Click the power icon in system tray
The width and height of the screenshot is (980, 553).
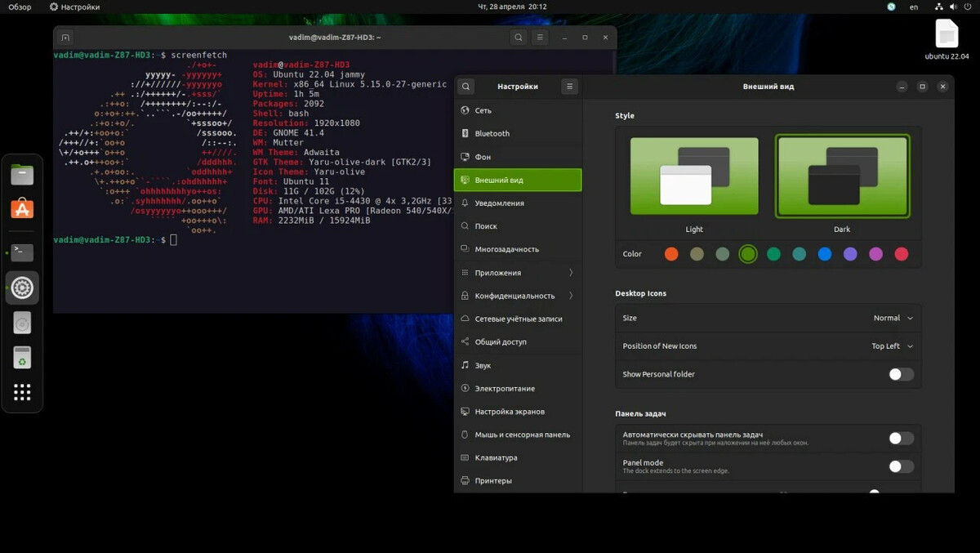pyautogui.click(x=966, y=7)
